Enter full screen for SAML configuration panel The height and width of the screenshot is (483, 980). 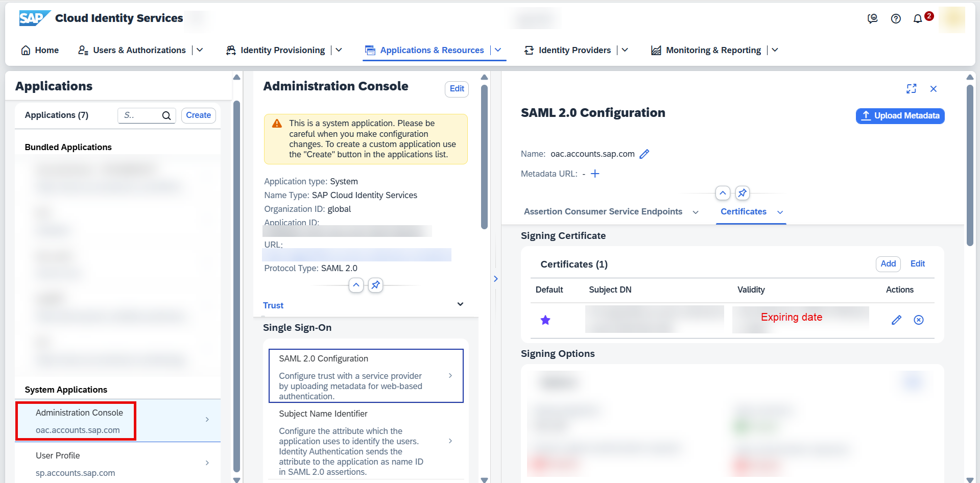(912, 89)
